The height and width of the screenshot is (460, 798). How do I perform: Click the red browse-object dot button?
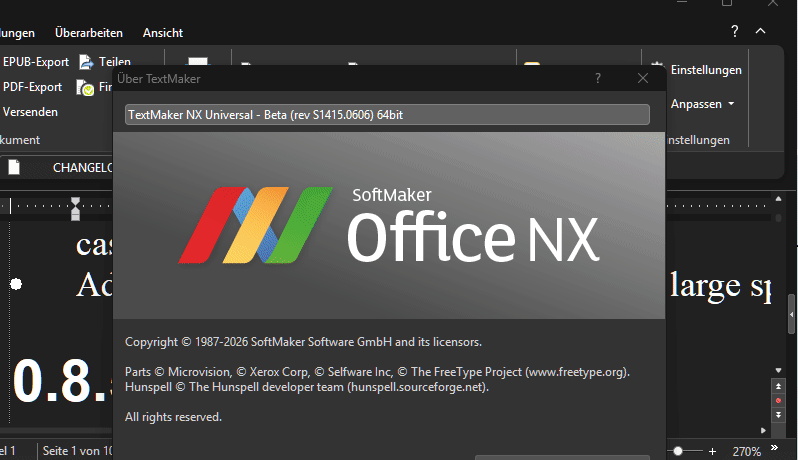(778, 400)
